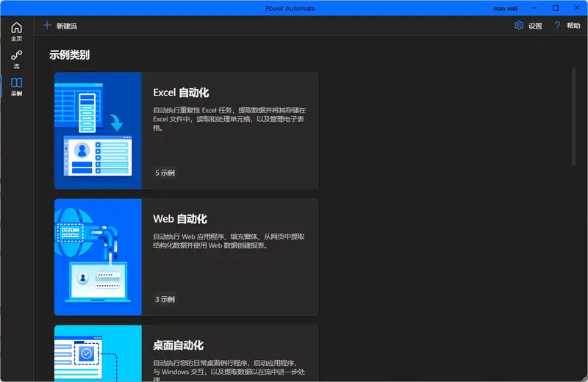Click the 设置 text link
Screen dimensions: 588x382
(x=535, y=26)
